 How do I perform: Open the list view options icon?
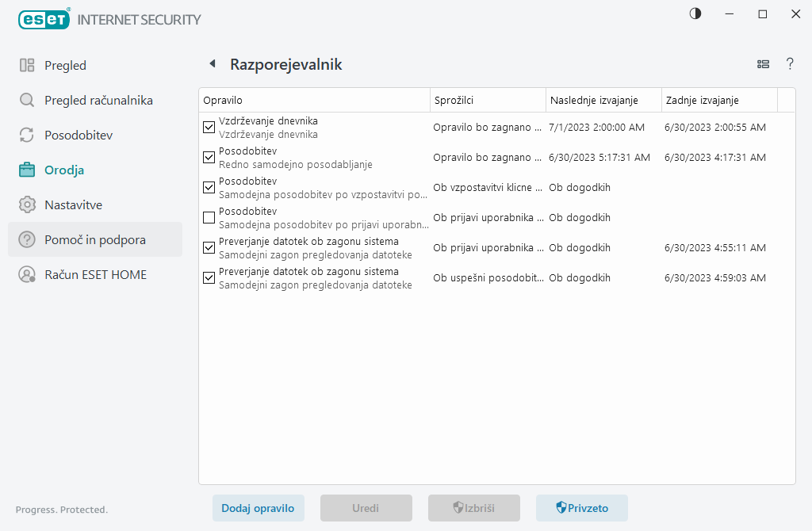(x=764, y=64)
